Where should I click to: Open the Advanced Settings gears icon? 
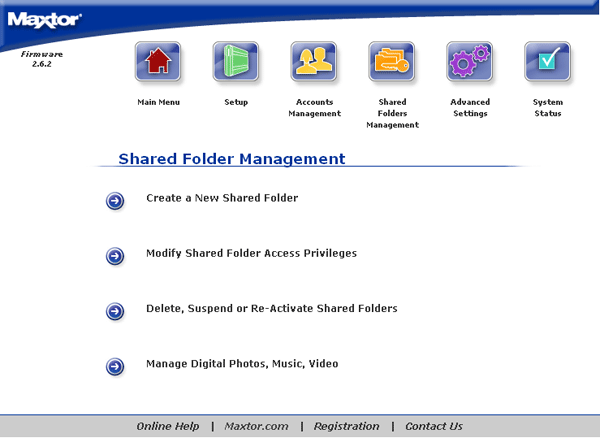click(470, 61)
